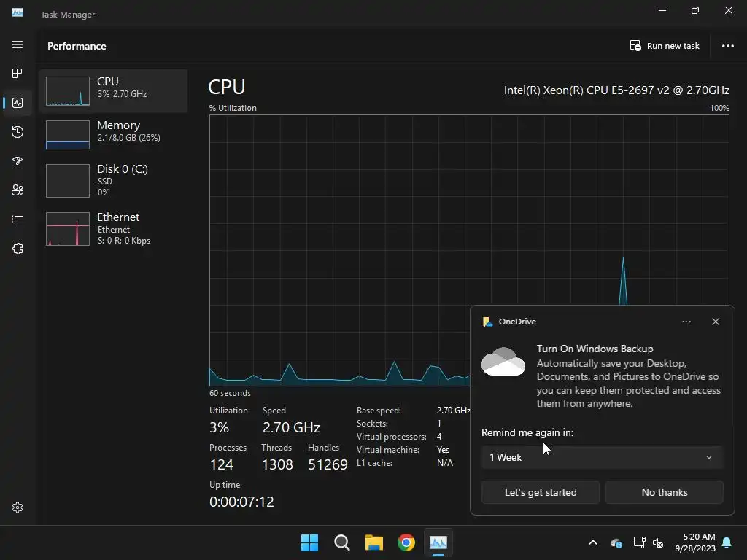Click the Task Manager title bar icon
Screen dimensions: 747x560
coord(18,13)
